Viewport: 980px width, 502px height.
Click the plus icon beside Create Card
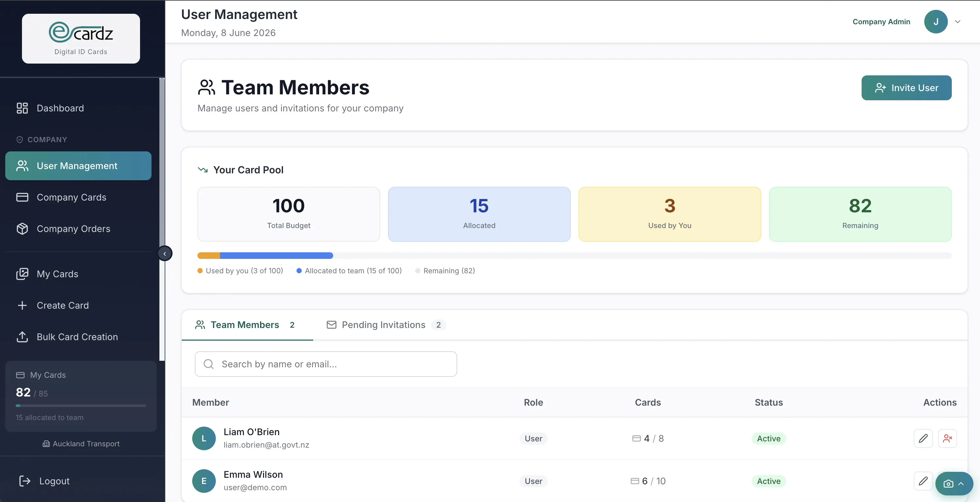coord(22,305)
